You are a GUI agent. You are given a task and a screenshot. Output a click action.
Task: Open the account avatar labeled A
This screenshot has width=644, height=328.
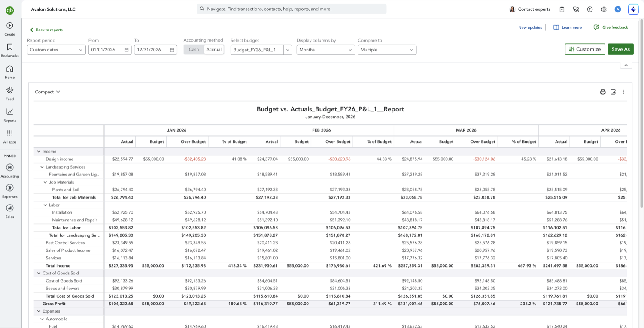click(x=618, y=9)
